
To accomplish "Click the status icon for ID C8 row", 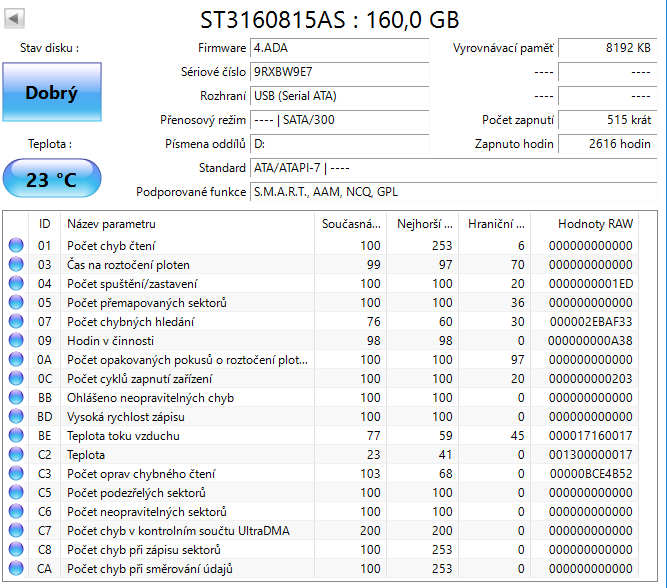I will click(x=16, y=550).
